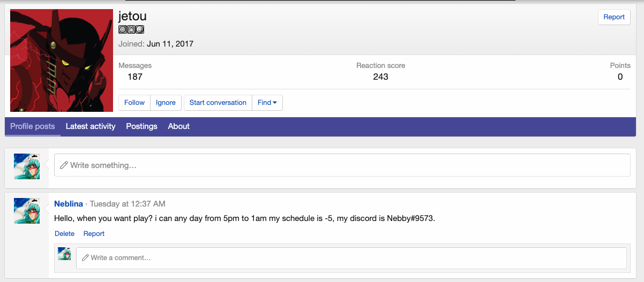
Task: Click the Reaction score label
Action: click(381, 65)
